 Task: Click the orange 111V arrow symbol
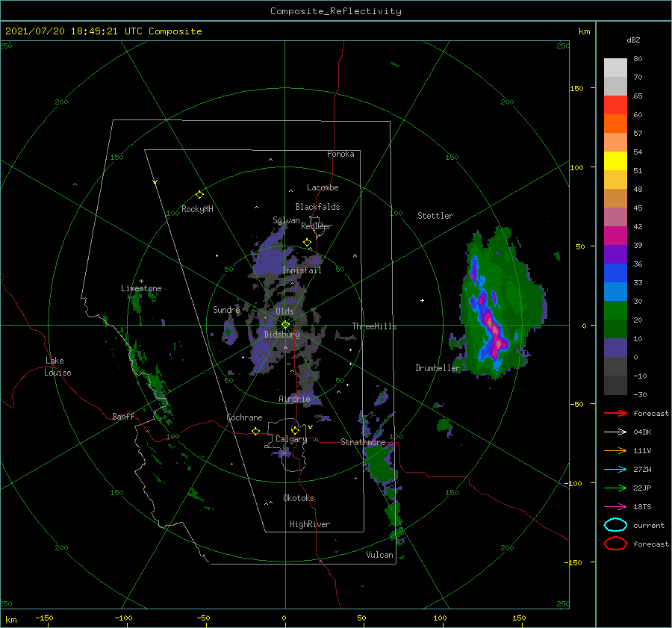(615, 450)
